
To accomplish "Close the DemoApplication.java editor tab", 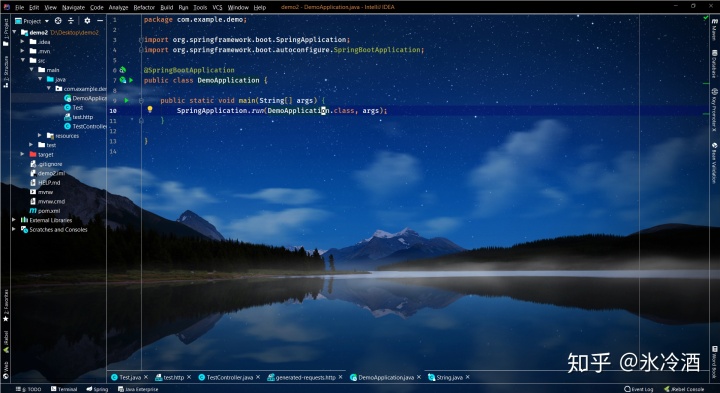I will [x=419, y=377].
